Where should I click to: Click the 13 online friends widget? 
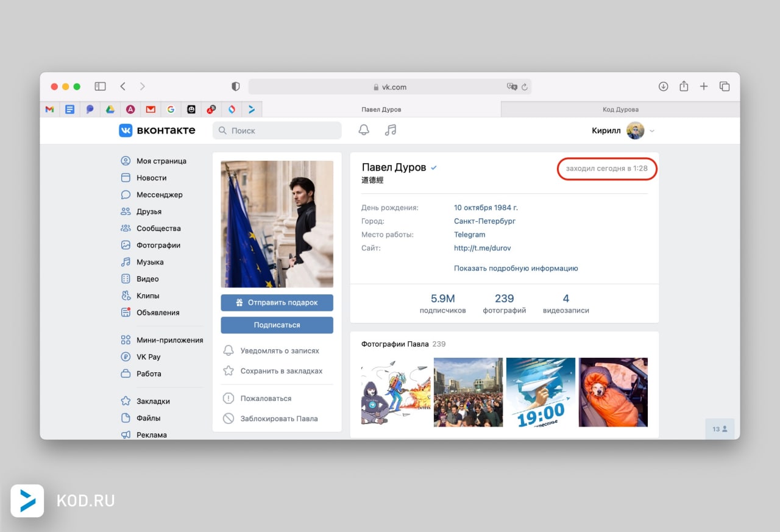point(720,429)
